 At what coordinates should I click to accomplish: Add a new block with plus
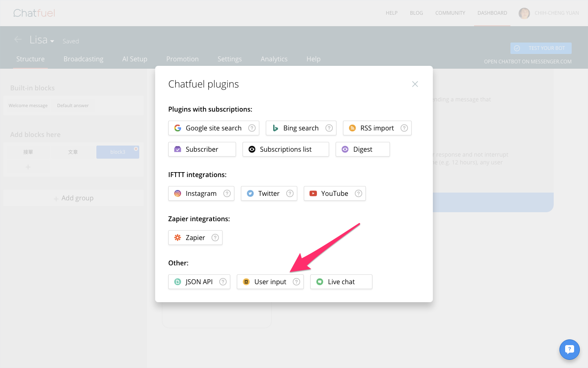28,167
